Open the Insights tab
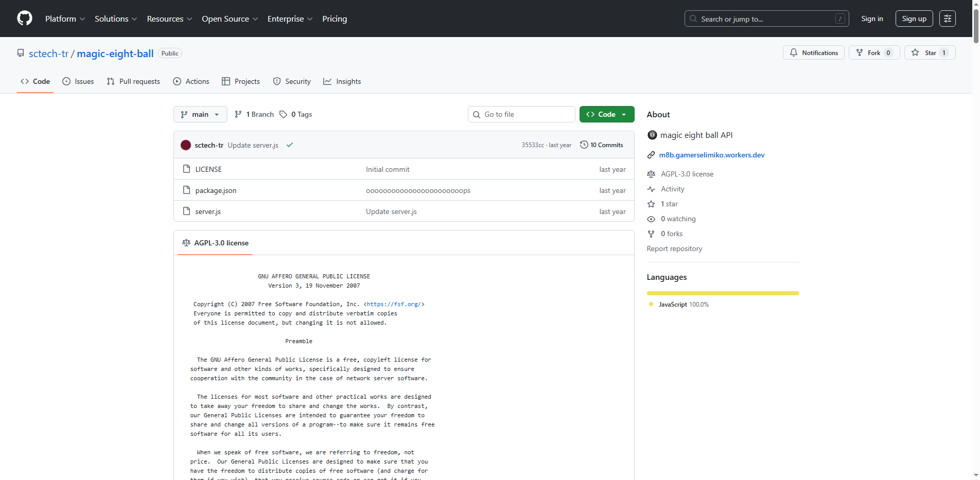Screen dimensions: 980x480 click(342, 81)
